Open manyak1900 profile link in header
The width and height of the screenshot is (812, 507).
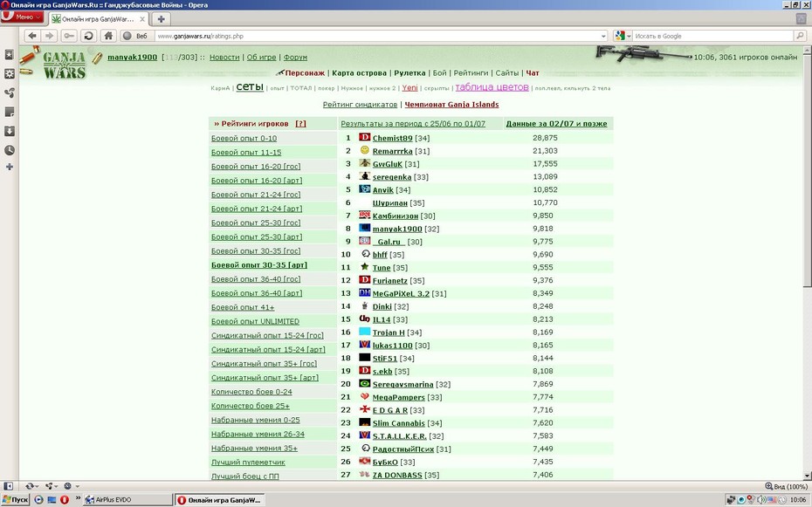coord(132,57)
